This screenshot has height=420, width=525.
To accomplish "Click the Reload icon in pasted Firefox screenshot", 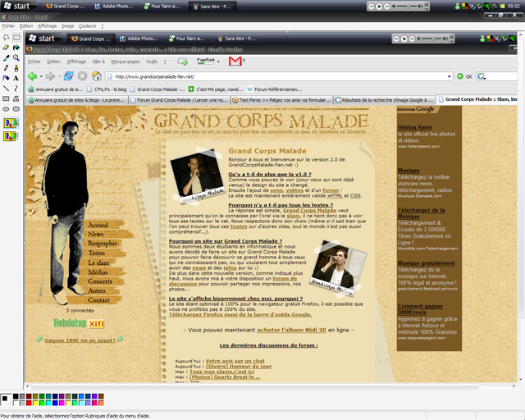I will [69, 76].
